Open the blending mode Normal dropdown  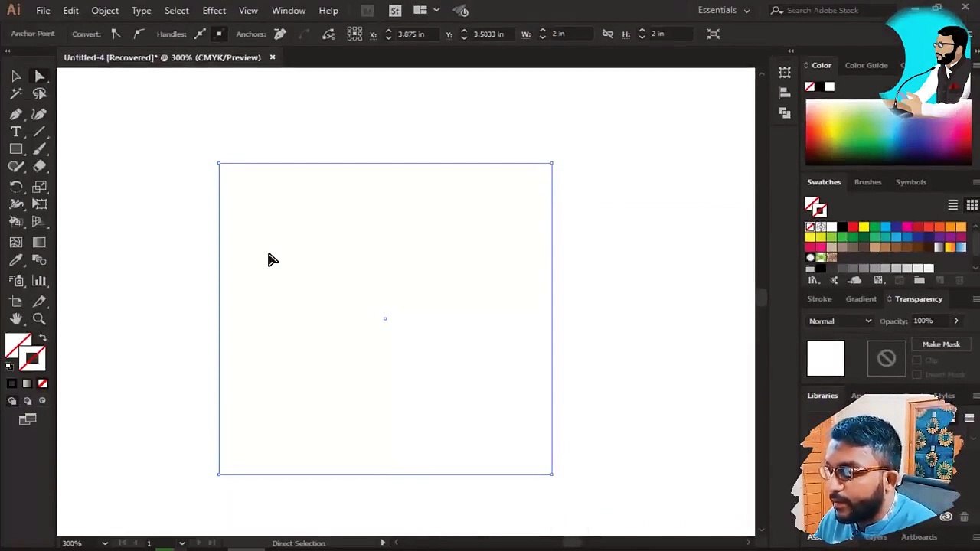click(x=840, y=321)
